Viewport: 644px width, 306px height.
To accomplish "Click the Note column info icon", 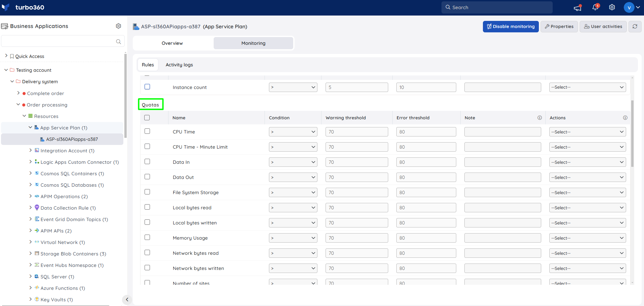I will pyautogui.click(x=540, y=118).
